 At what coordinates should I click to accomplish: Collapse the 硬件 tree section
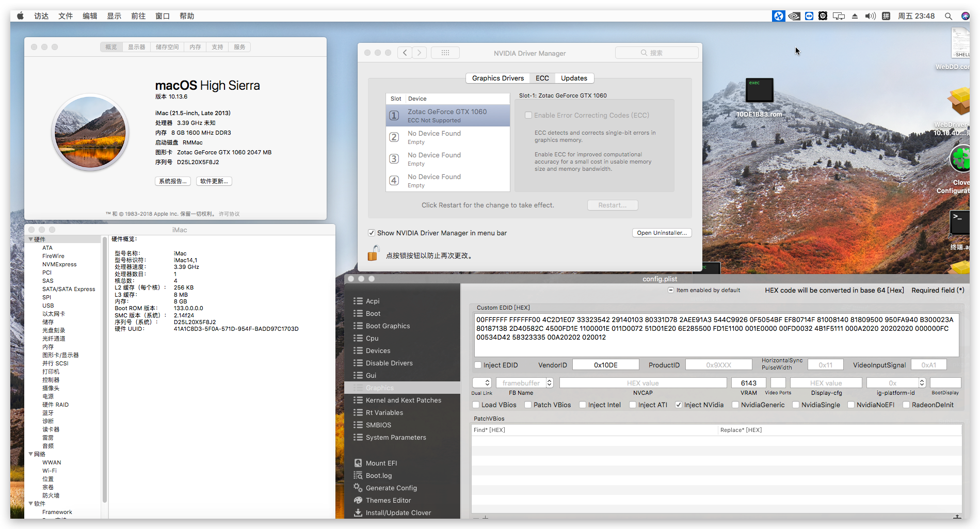click(31, 239)
